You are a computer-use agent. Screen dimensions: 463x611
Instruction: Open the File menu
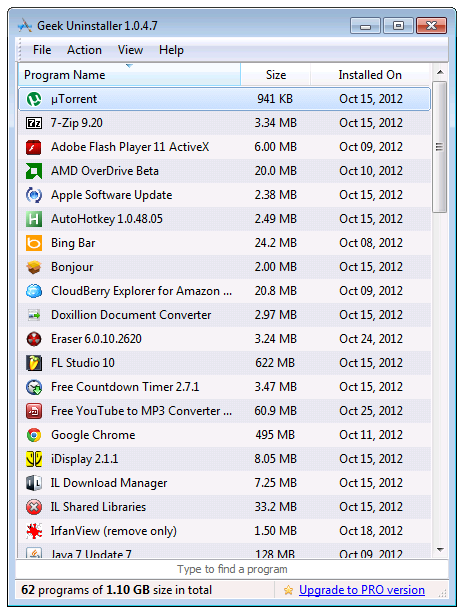tap(42, 50)
